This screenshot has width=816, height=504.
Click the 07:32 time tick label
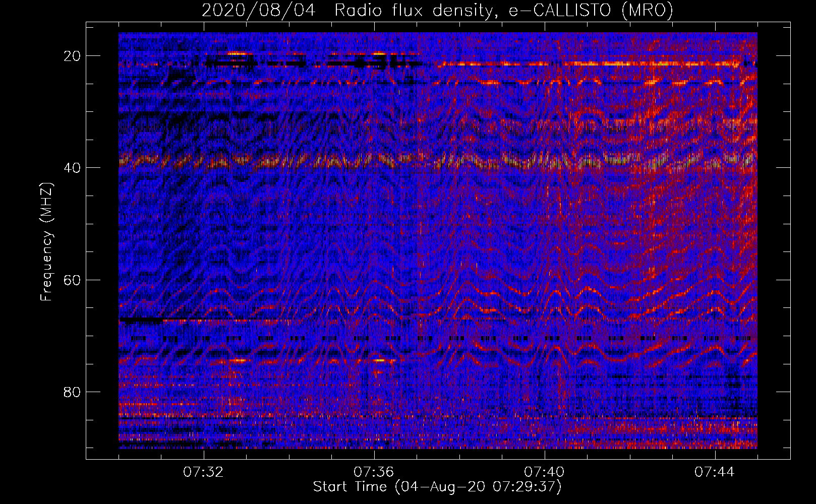tap(203, 472)
